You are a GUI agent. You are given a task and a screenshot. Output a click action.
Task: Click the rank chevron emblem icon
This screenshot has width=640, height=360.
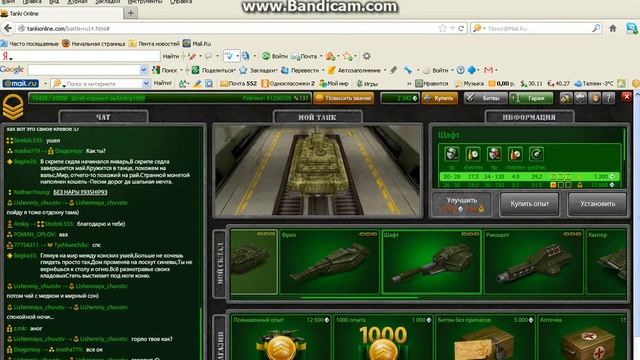(x=13, y=107)
